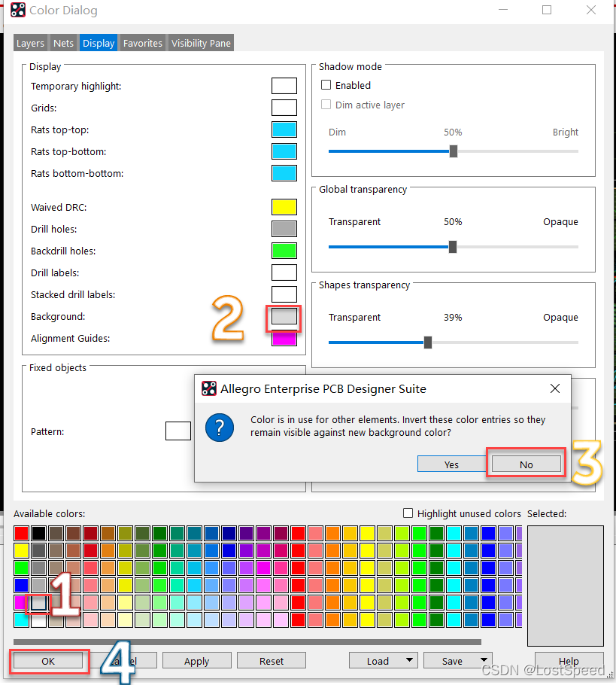Confirm with the OK button

point(48,661)
